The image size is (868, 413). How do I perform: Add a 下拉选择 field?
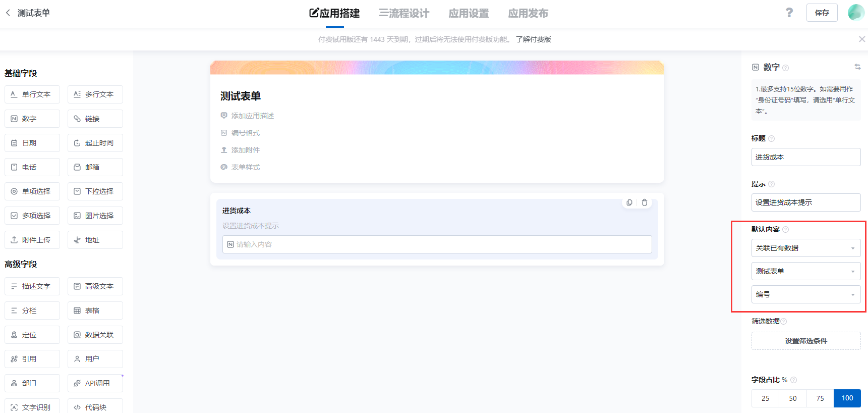point(95,191)
